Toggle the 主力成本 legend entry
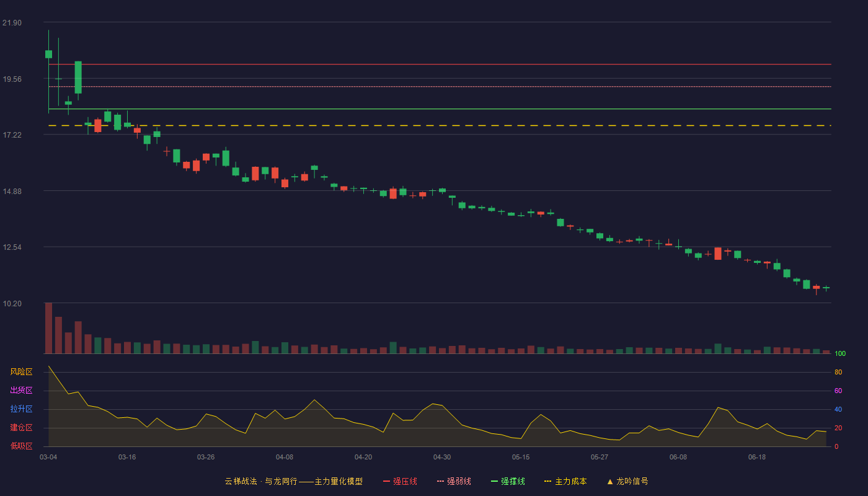868x496 pixels. click(565, 481)
